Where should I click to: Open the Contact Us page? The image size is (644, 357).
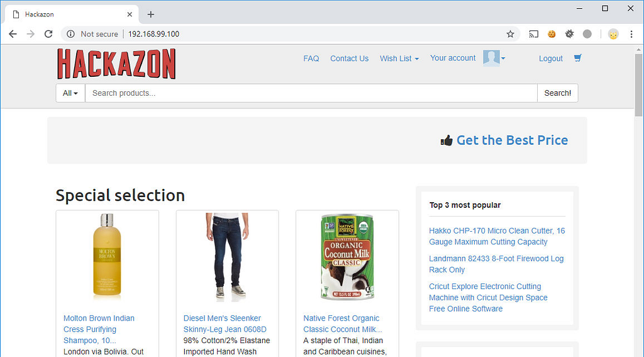coord(350,59)
